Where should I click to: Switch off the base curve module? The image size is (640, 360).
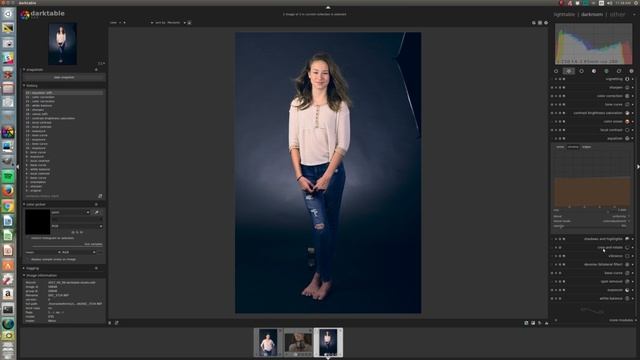point(552,273)
